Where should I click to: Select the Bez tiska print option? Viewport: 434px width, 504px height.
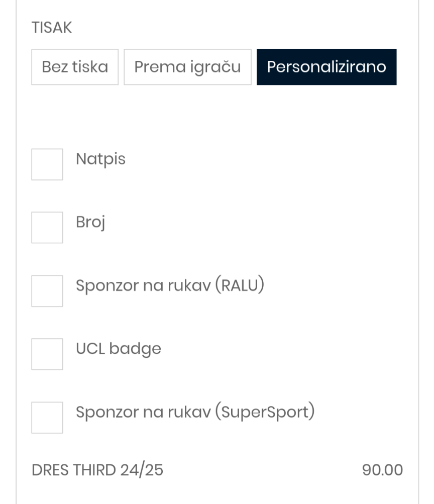75,67
